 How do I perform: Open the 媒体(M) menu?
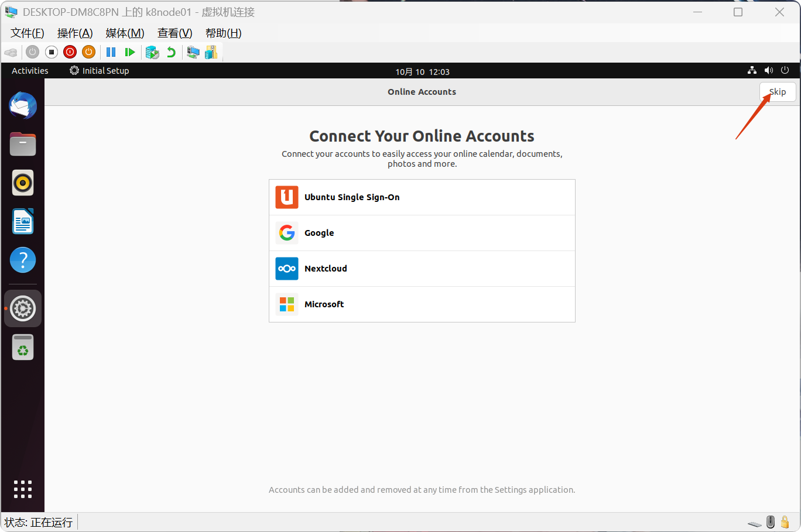click(125, 33)
